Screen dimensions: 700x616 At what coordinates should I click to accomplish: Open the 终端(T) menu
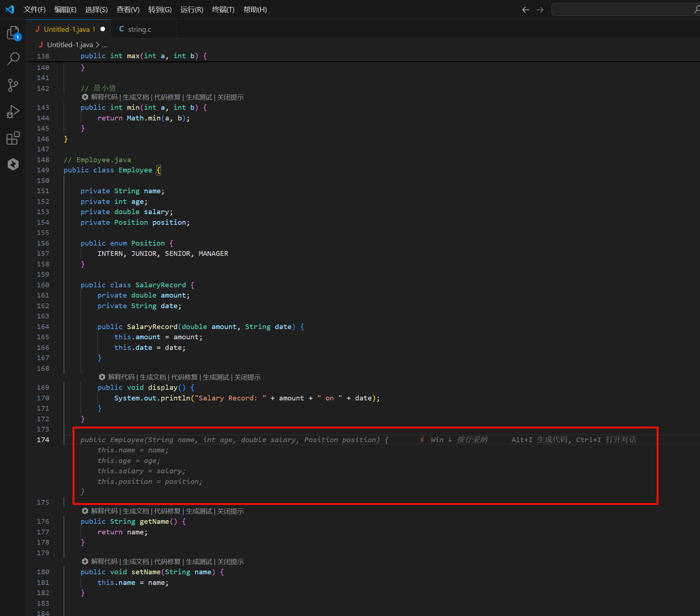(x=223, y=10)
